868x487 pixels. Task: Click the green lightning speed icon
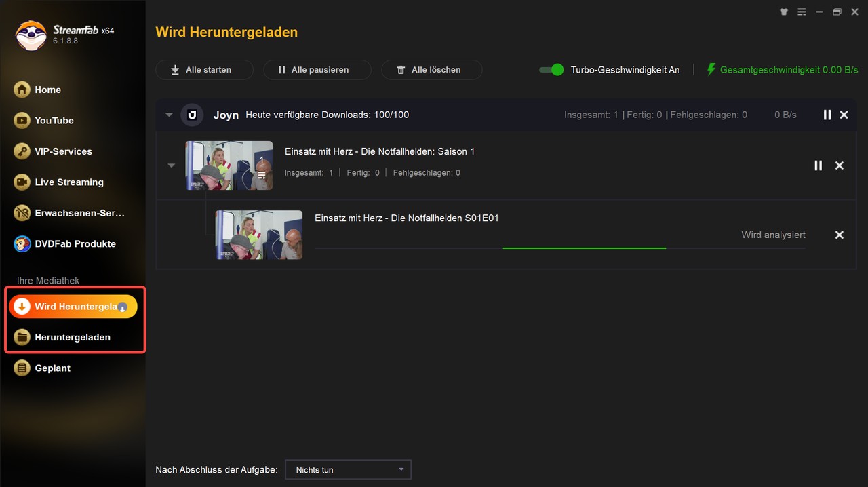[x=711, y=70]
